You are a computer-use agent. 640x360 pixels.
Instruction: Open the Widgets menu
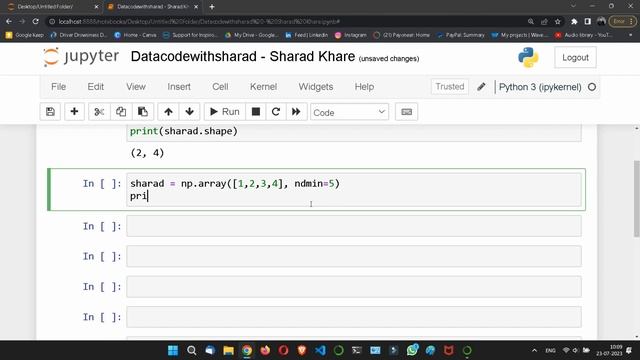point(316,87)
